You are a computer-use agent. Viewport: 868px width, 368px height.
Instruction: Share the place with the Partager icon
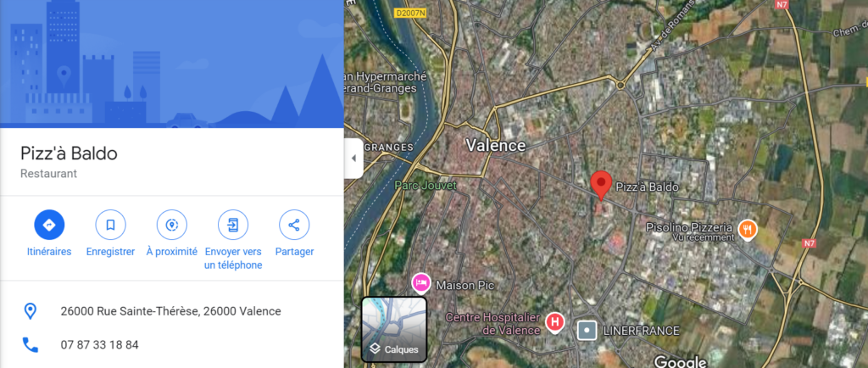(x=294, y=226)
